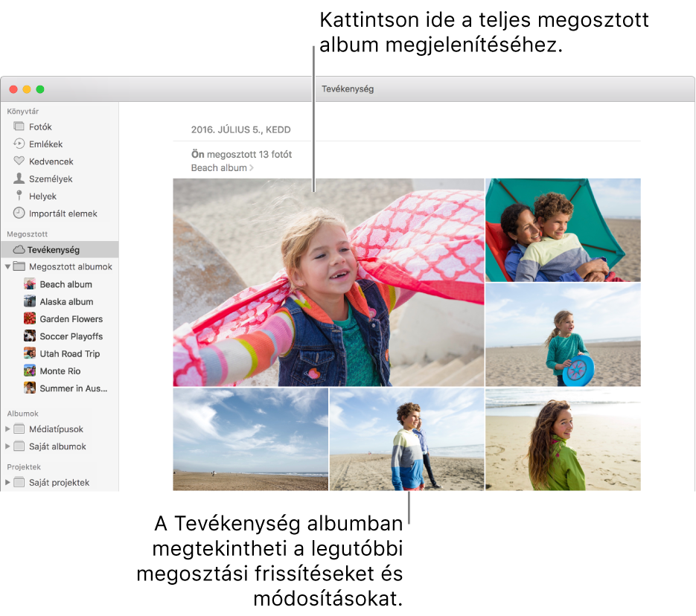Click large photo of girl with blanket
696x616 pixels.
click(x=328, y=282)
